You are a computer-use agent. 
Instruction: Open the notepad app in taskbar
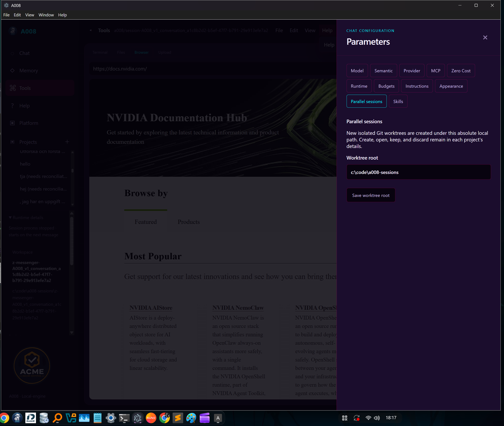(97, 418)
